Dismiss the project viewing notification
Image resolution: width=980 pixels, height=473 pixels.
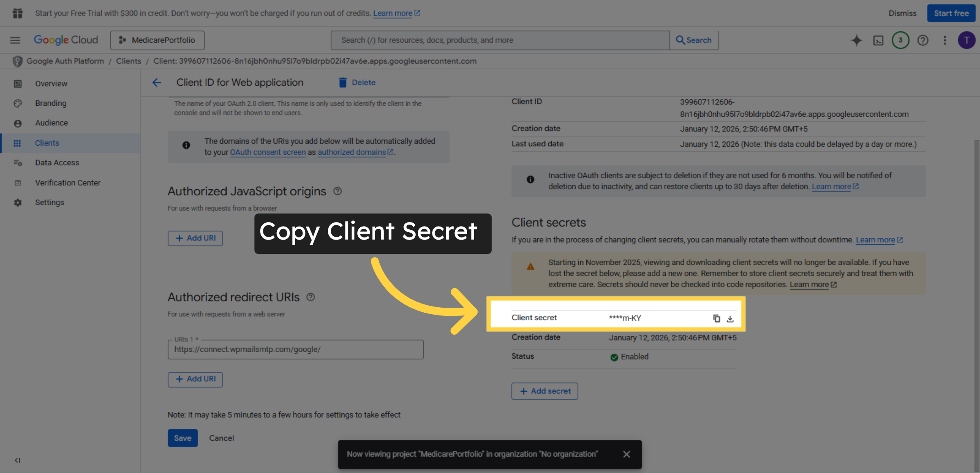627,454
